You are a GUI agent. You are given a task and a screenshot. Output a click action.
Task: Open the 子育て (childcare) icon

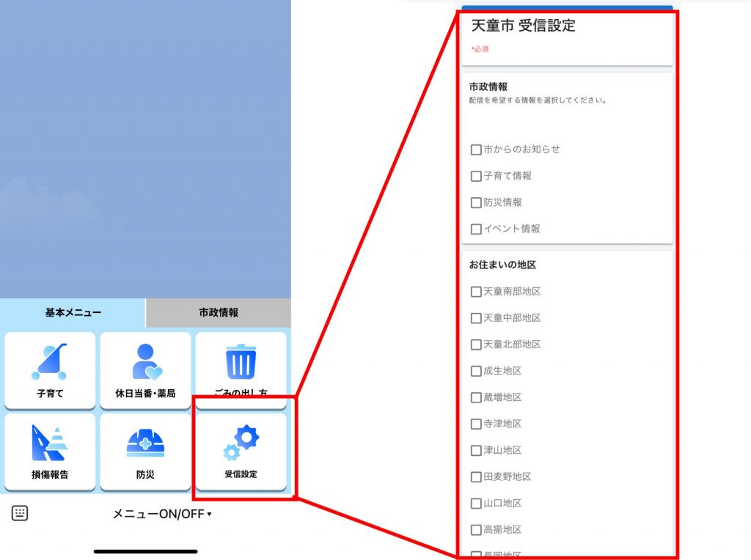point(49,370)
